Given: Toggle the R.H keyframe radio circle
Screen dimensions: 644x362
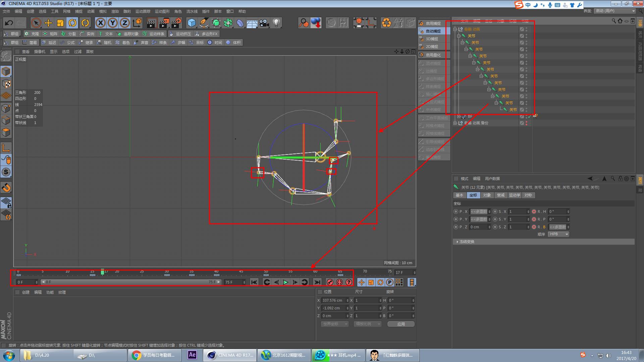Looking at the screenshot, I should pos(534,212).
